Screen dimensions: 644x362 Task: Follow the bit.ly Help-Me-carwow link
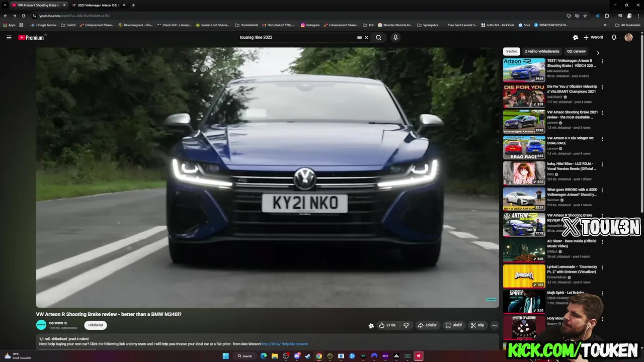tap(285, 344)
